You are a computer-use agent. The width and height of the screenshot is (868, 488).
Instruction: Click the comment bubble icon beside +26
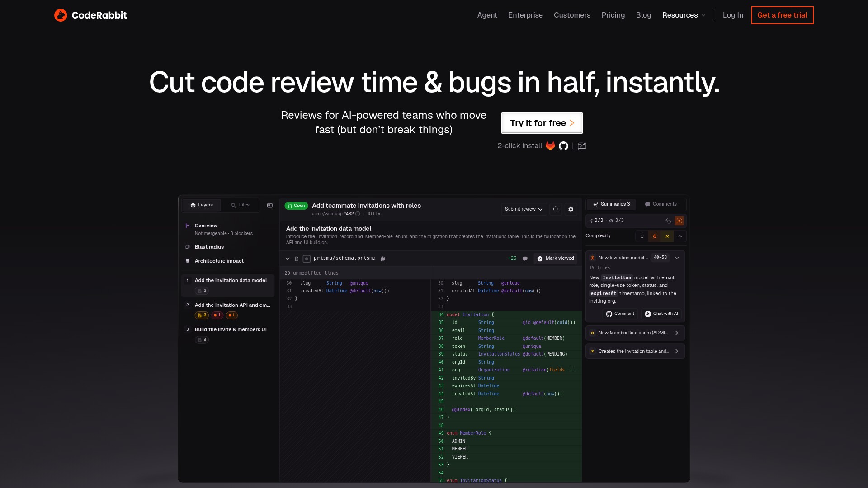525,258
